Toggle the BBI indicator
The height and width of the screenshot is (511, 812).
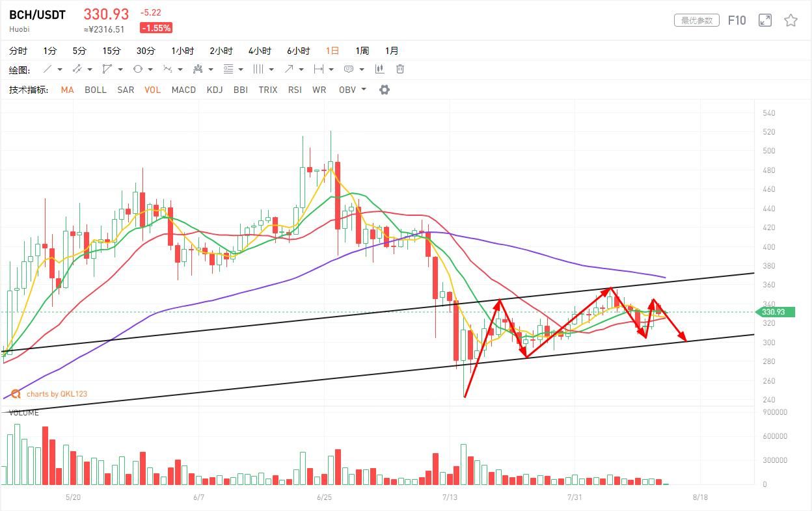(240, 90)
